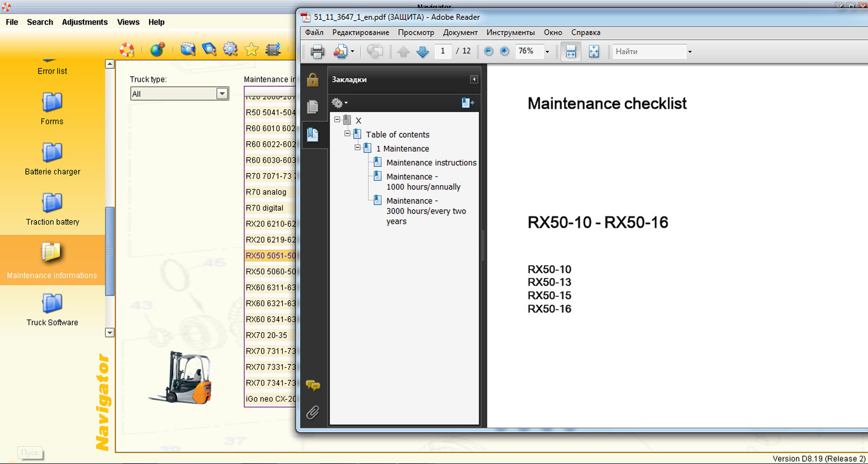868x464 pixels.
Task: Click the padlock security icon
Action: coord(313,79)
